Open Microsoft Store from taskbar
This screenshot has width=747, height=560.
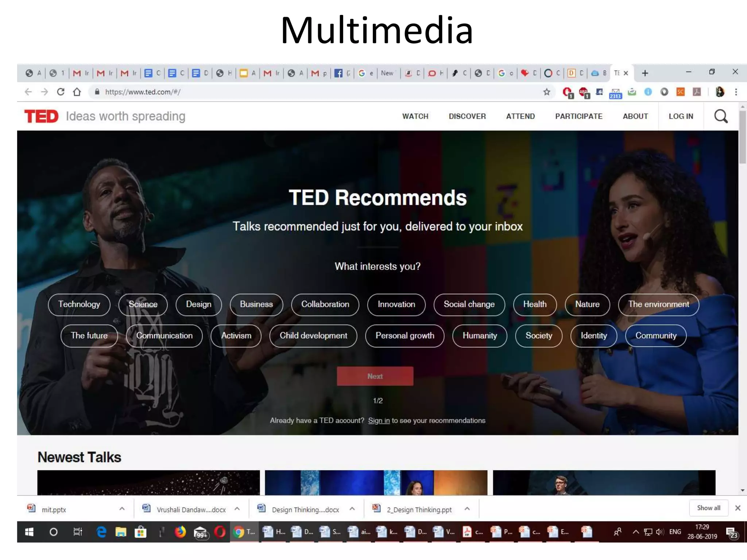[x=140, y=532]
